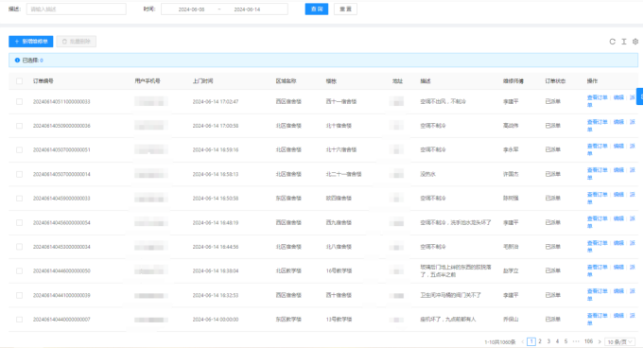
Task: Click 查看订单 for order ending 0511000000033
Action: (597, 97)
